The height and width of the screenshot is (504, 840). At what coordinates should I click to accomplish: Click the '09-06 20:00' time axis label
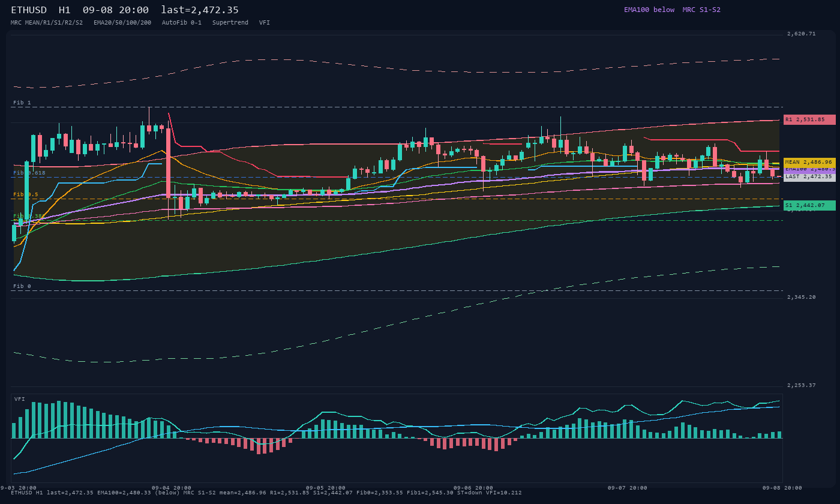point(473,488)
